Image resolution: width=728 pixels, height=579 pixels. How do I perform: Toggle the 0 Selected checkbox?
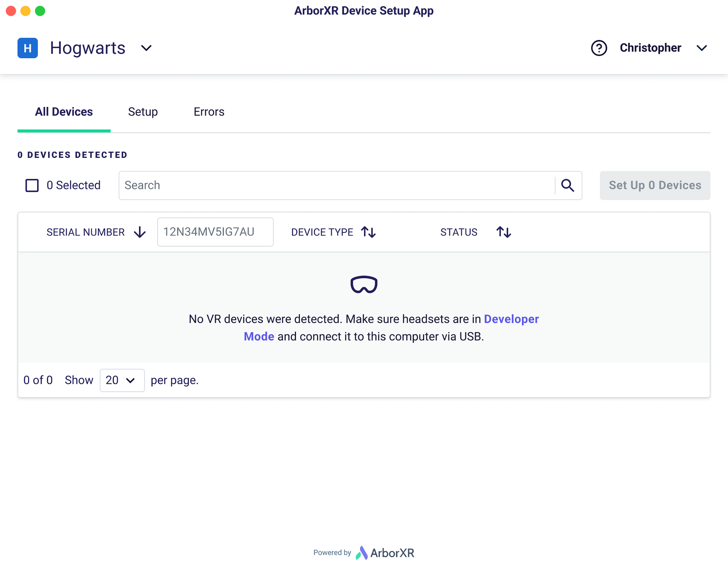(32, 186)
